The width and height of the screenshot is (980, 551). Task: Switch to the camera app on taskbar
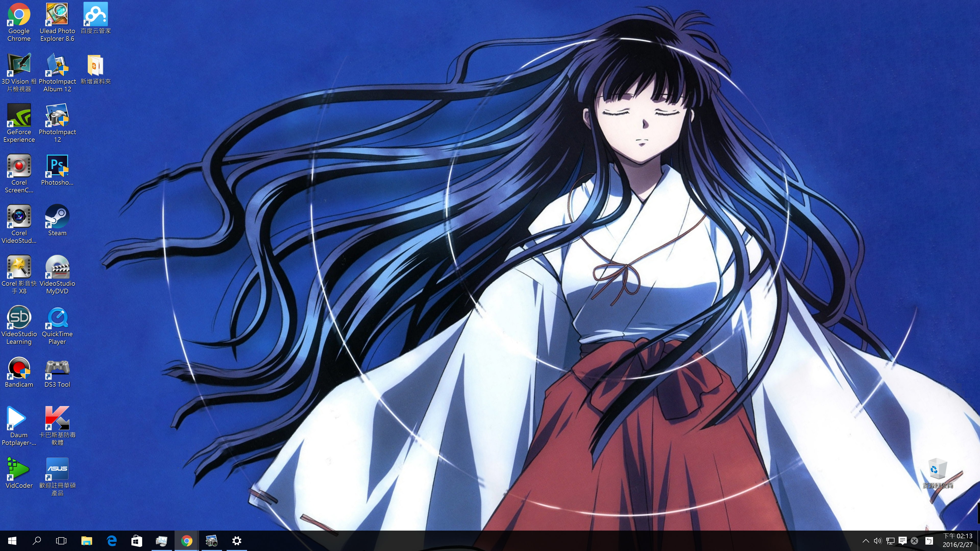(x=212, y=541)
